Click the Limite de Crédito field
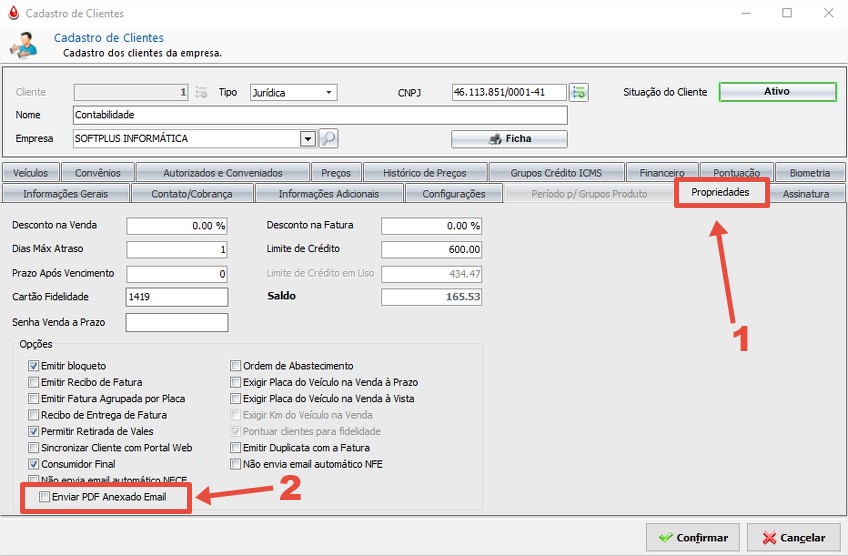Screen dimensions: 848x556 pyautogui.click(x=432, y=250)
